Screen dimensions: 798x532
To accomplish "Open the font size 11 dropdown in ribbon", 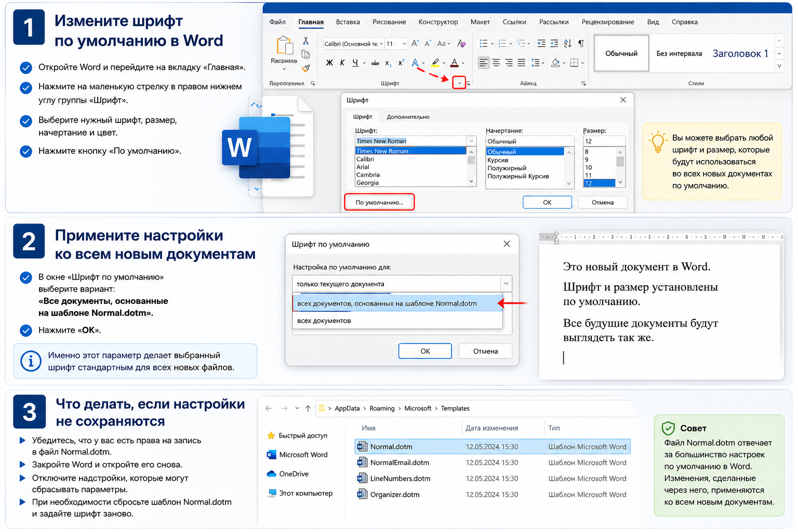I will 404,44.
